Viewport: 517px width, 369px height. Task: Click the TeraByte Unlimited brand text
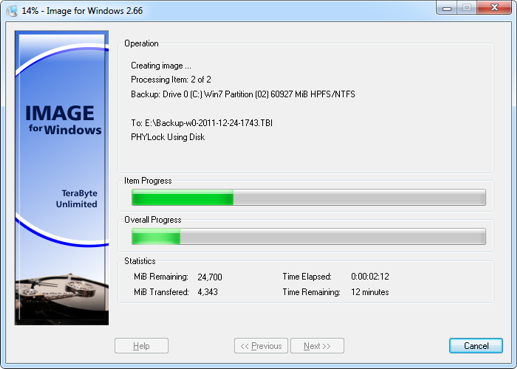point(77,199)
